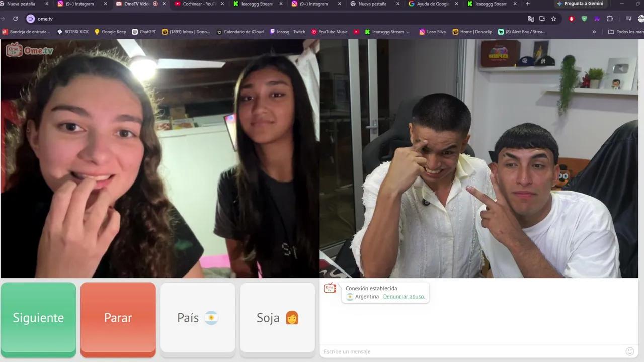The height and width of the screenshot is (362, 644).
Task: Open the purple N extension
Action: pyautogui.click(x=597, y=19)
